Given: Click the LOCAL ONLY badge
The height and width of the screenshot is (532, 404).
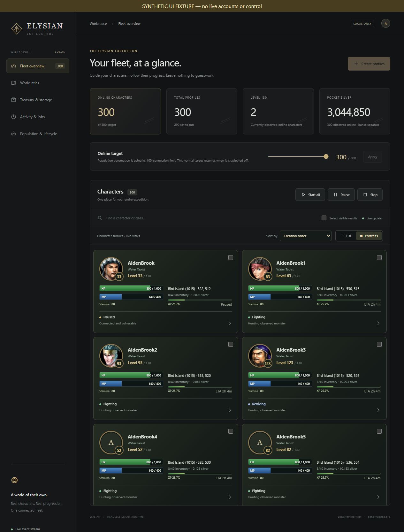Looking at the screenshot, I should tap(362, 24).
